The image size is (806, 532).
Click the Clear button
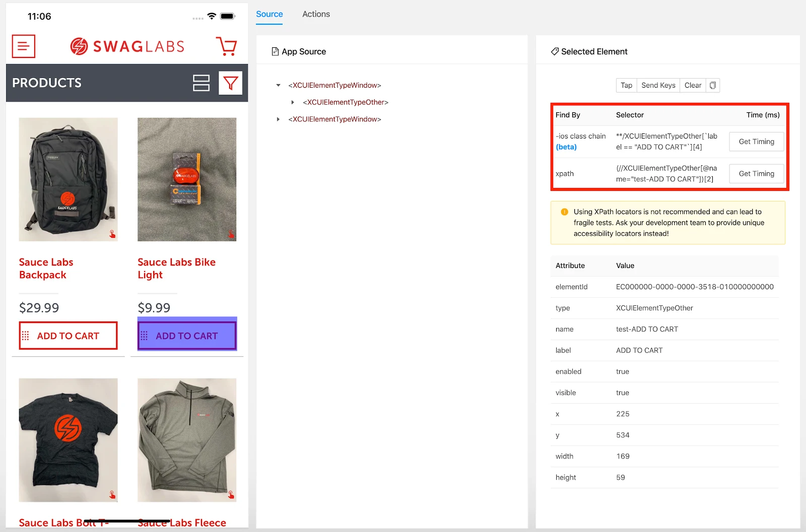(693, 85)
